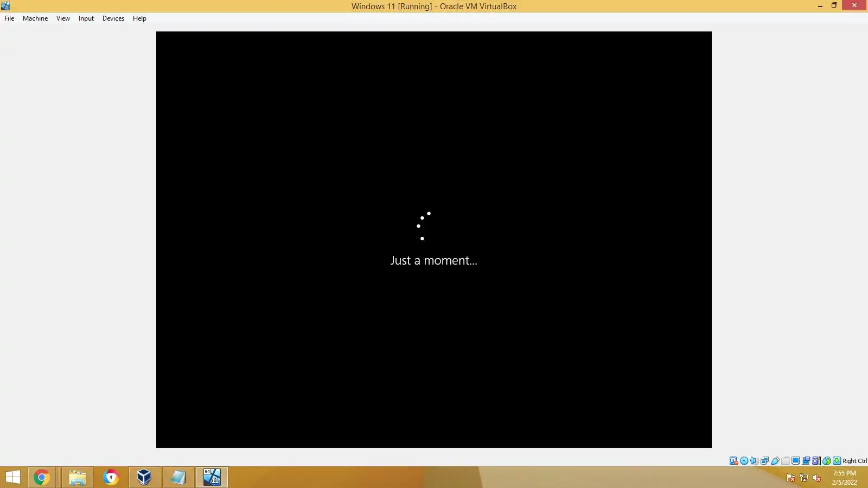The width and height of the screenshot is (868, 488).
Task: Open the Windows Start button
Action: pos(13,477)
